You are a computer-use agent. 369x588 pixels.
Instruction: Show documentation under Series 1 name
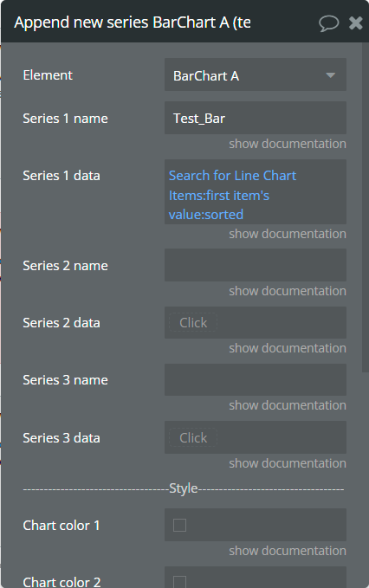pyautogui.click(x=288, y=144)
